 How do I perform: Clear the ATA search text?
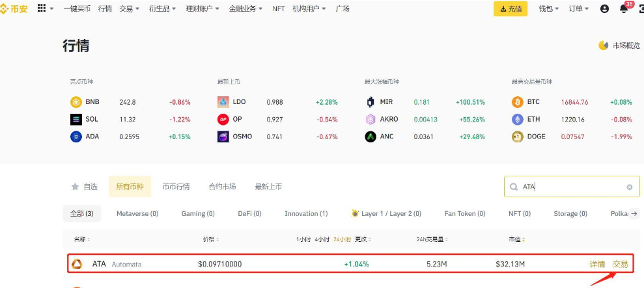tap(629, 187)
